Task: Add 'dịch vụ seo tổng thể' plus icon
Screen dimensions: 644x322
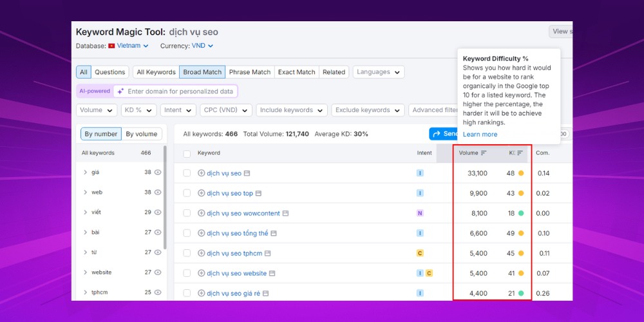Action: click(x=201, y=233)
